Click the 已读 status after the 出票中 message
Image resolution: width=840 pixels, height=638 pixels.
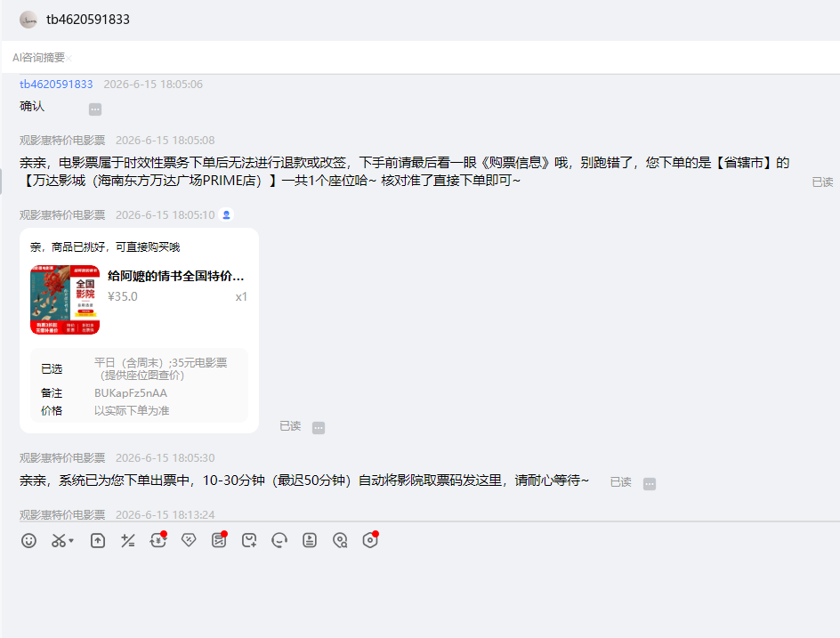click(621, 482)
